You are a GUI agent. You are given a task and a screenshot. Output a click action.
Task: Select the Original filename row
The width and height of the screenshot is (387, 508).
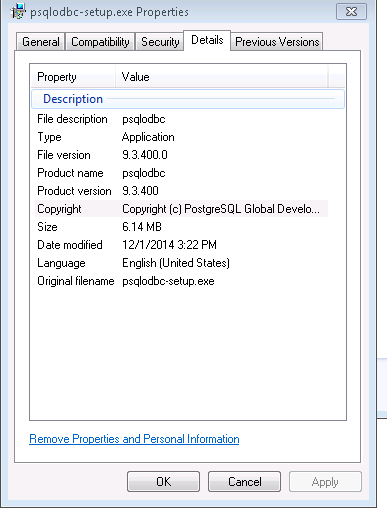(x=181, y=281)
